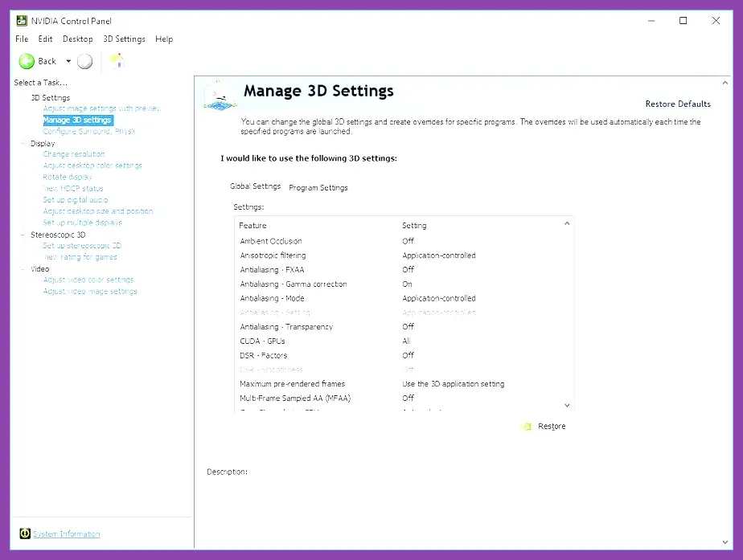The height and width of the screenshot is (560, 743).
Task: Select Rotate display task
Action: 68,177
